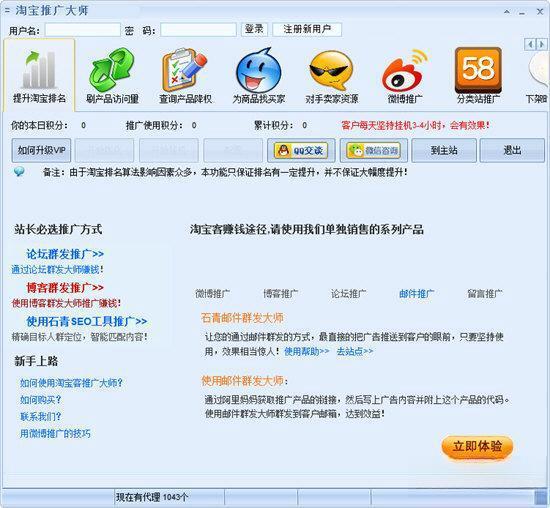The width and height of the screenshot is (550, 508).
Task: Switch to the 留言推广 tab
Action: (x=485, y=294)
